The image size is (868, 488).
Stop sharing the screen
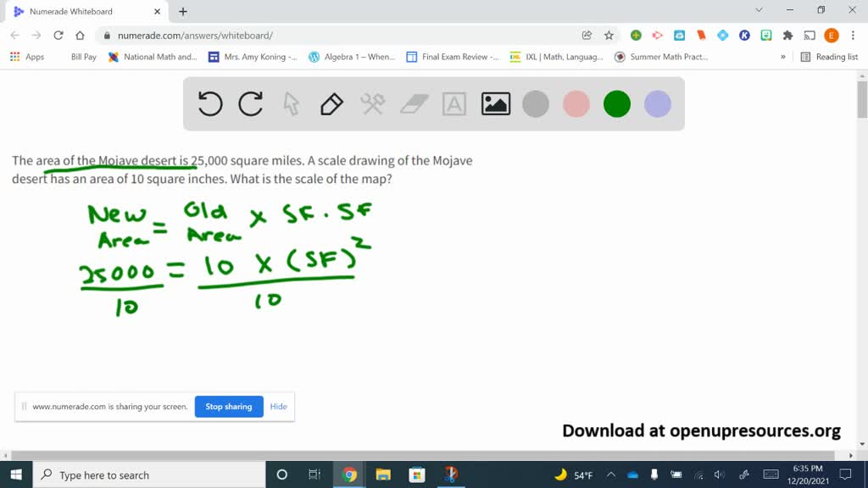pyautogui.click(x=229, y=407)
